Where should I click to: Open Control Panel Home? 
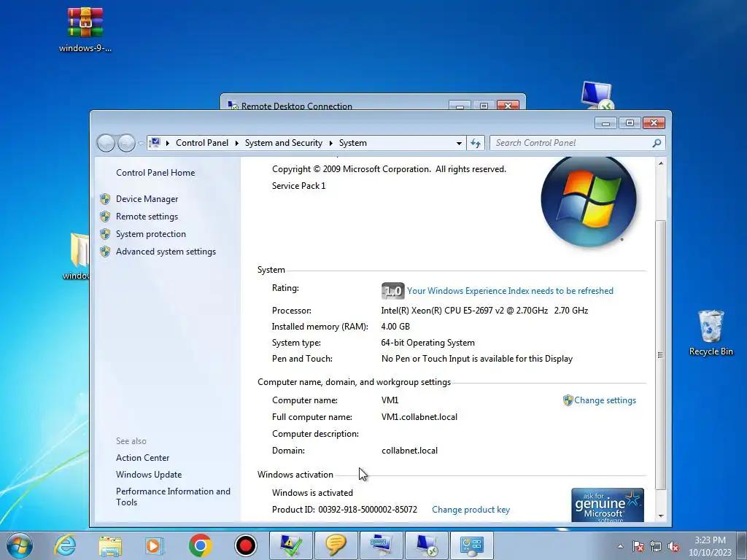pos(155,172)
